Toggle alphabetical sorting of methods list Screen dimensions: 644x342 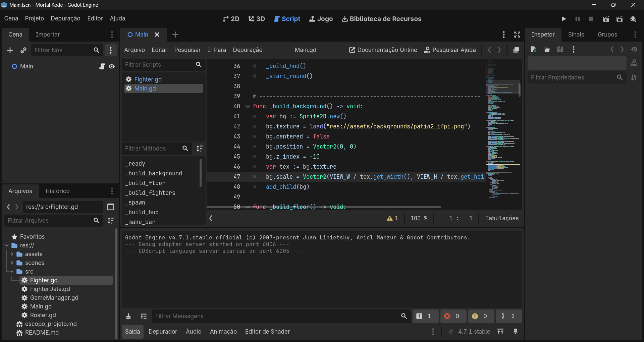(x=200, y=149)
